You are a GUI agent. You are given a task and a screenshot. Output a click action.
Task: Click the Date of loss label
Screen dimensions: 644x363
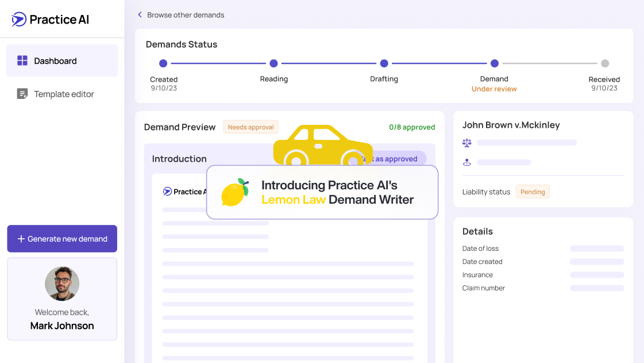pyautogui.click(x=480, y=249)
